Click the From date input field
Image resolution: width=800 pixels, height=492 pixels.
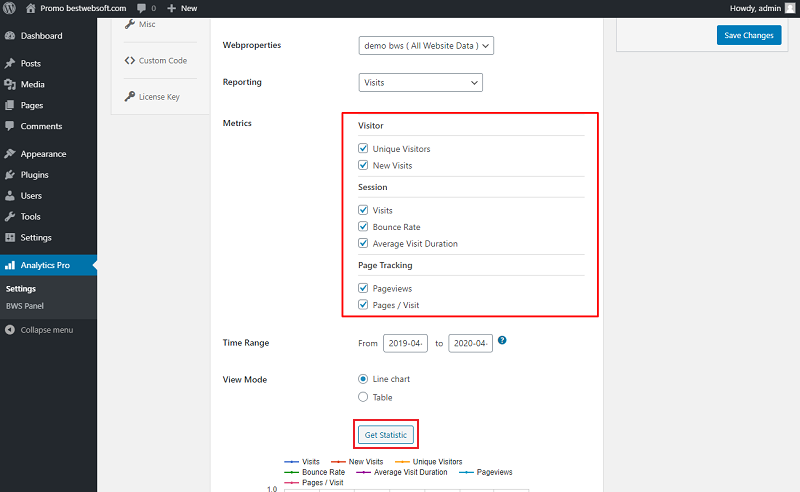click(405, 343)
